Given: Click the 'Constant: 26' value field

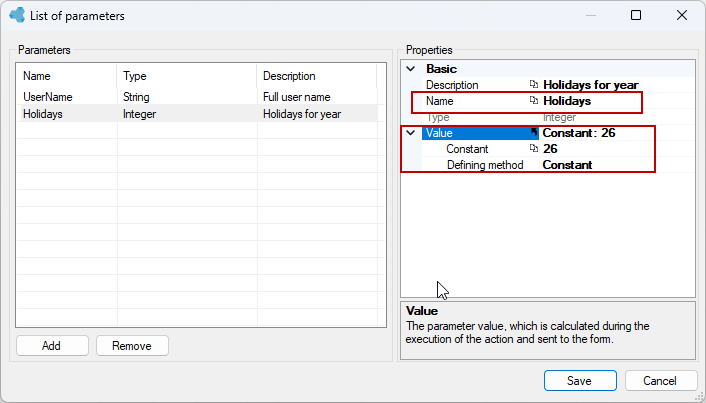Looking at the screenshot, I should click(x=579, y=133).
